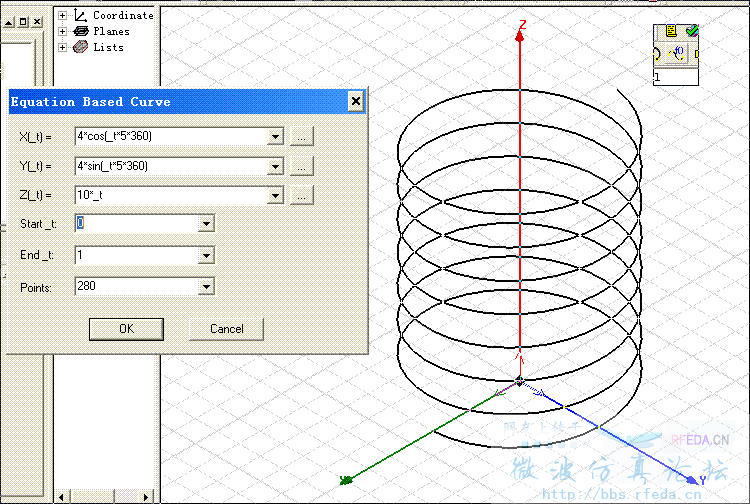Open the Points dropdown
The width and height of the screenshot is (750, 504).
click(206, 287)
